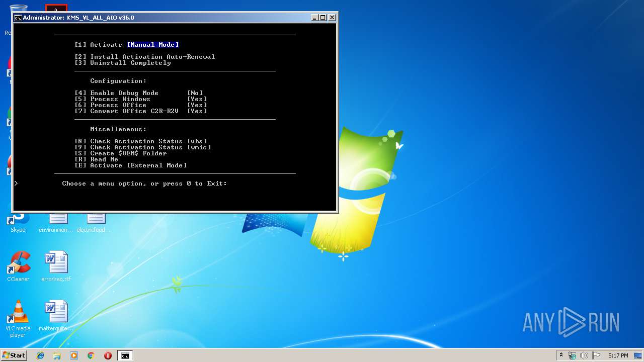Launch Windows Media Player from taskbar
The height and width of the screenshot is (362, 644).
coord(74,355)
